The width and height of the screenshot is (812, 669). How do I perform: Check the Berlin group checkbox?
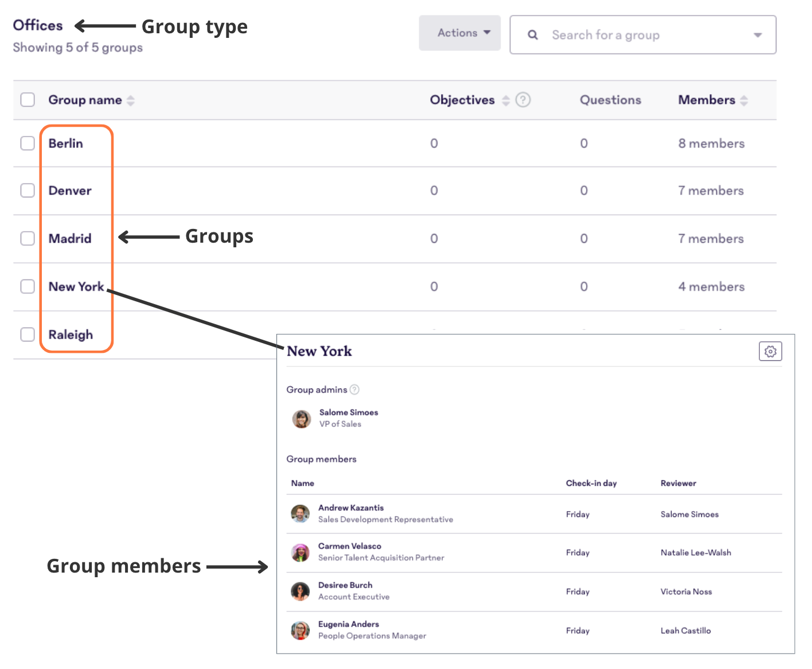(x=27, y=143)
